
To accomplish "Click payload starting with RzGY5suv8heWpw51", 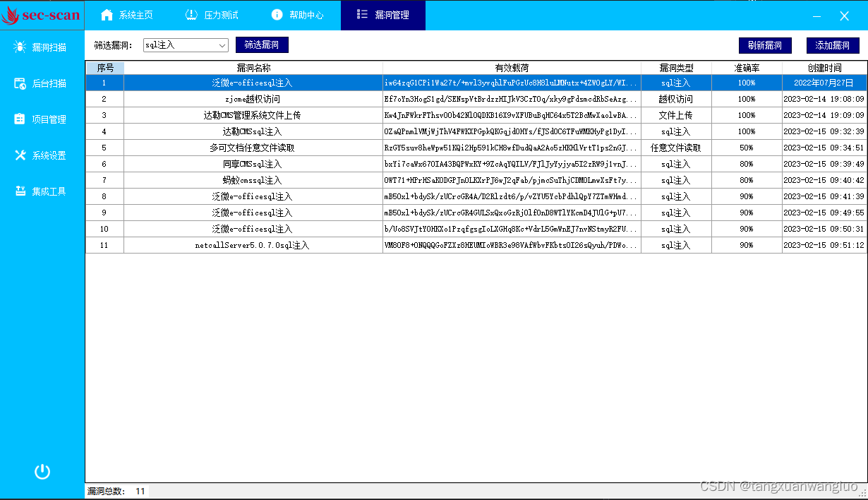I will pyautogui.click(x=512, y=148).
